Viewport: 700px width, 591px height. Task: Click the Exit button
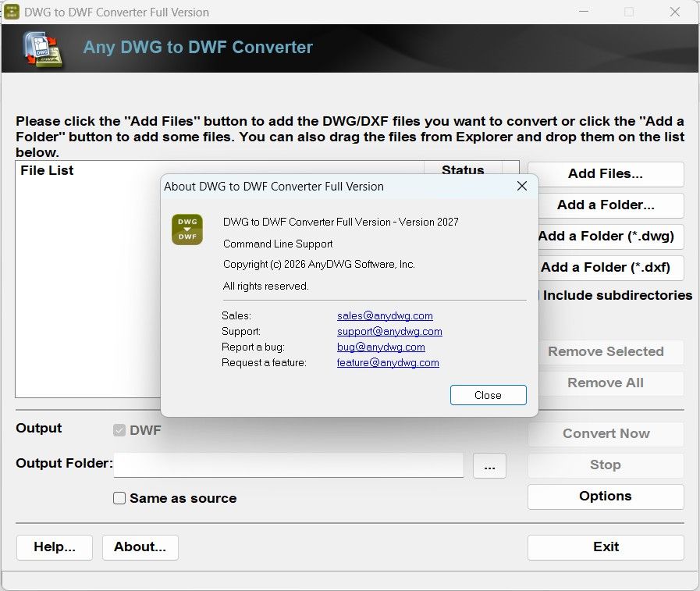click(606, 547)
